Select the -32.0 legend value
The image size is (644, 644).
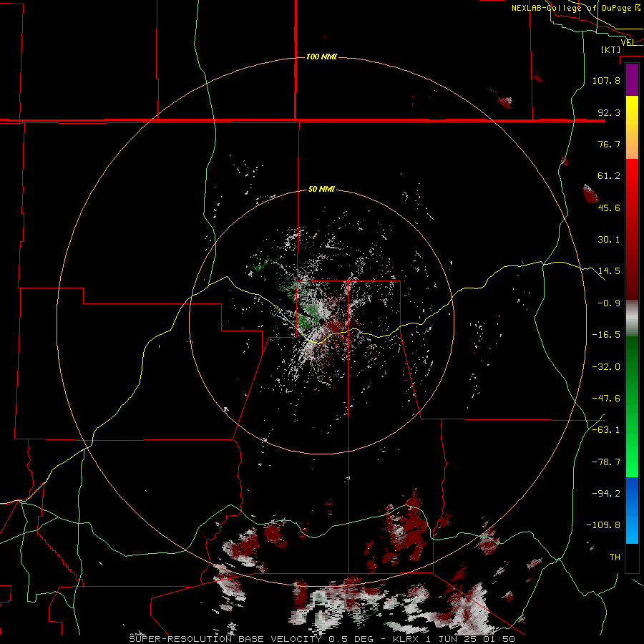click(x=606, y=367)
